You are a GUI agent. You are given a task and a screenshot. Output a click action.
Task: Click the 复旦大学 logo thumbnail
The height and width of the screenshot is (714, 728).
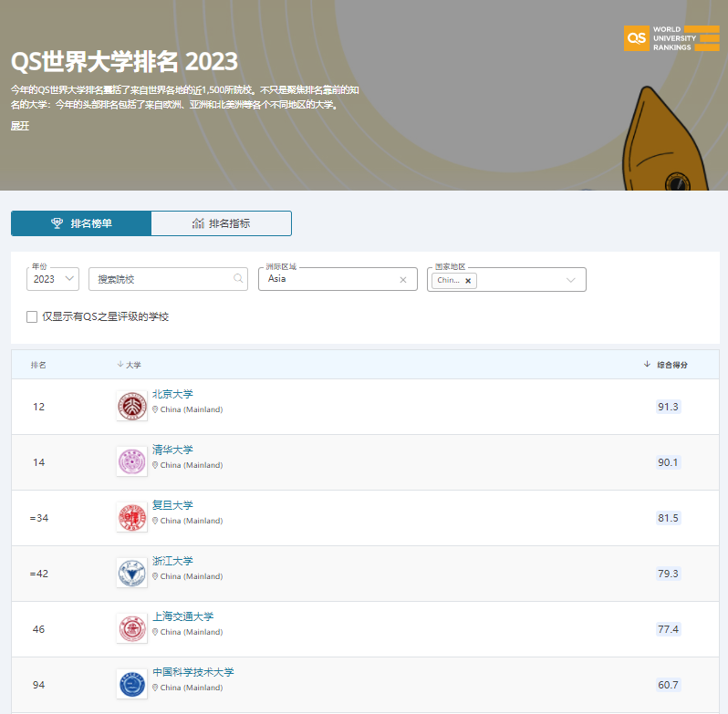(x=132, y=517)
